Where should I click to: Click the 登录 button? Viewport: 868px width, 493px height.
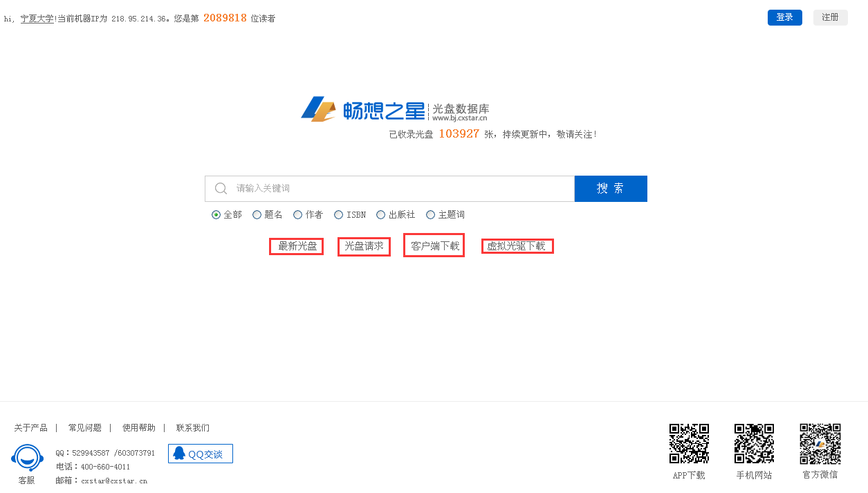pyautogui.click(x=785, y=18)
